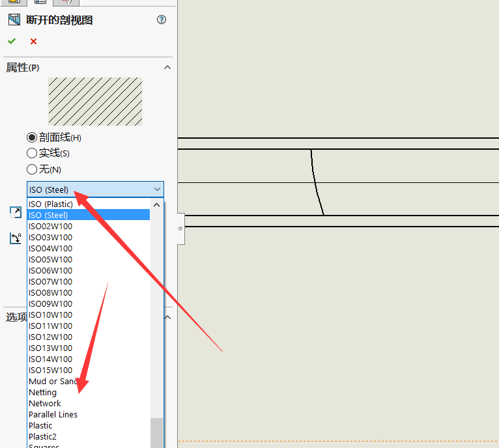The image size is (499, 448).
Task: Choose Plastic2 pattern
Action: (89, 436)
